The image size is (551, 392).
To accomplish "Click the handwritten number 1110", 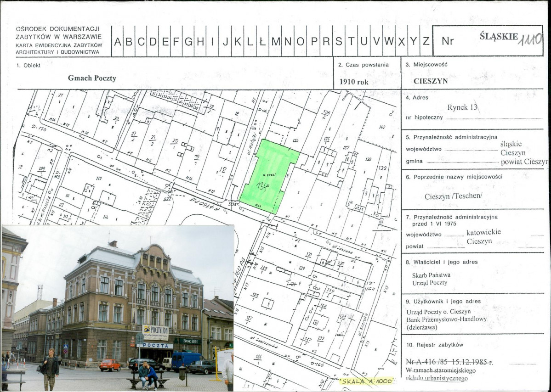I will (x=530, y=40).
